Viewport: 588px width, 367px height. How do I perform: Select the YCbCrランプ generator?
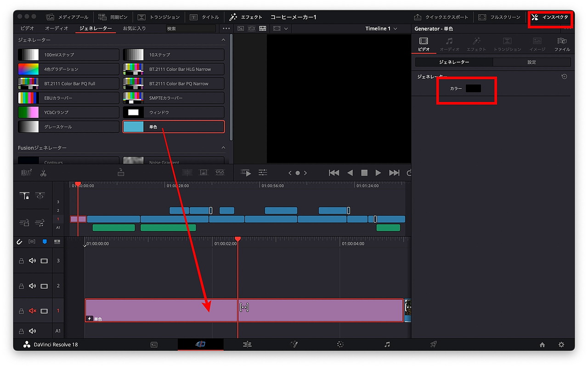pyautogui.click(x=68, y=112)
